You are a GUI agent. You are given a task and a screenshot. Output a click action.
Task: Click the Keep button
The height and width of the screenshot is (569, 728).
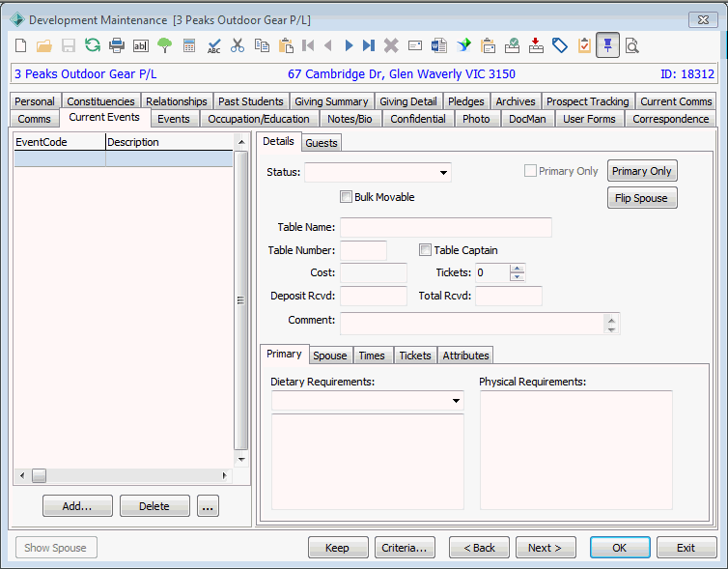338,548
